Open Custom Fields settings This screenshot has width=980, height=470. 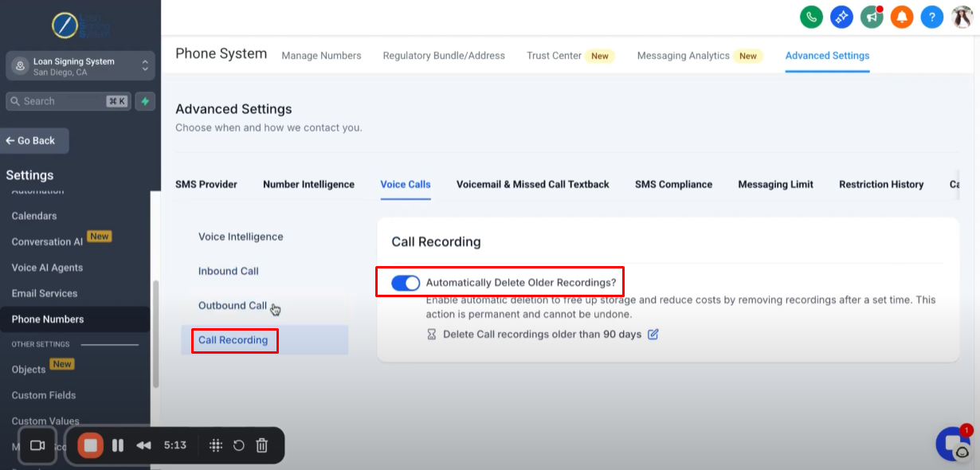[x=44, y=395]
